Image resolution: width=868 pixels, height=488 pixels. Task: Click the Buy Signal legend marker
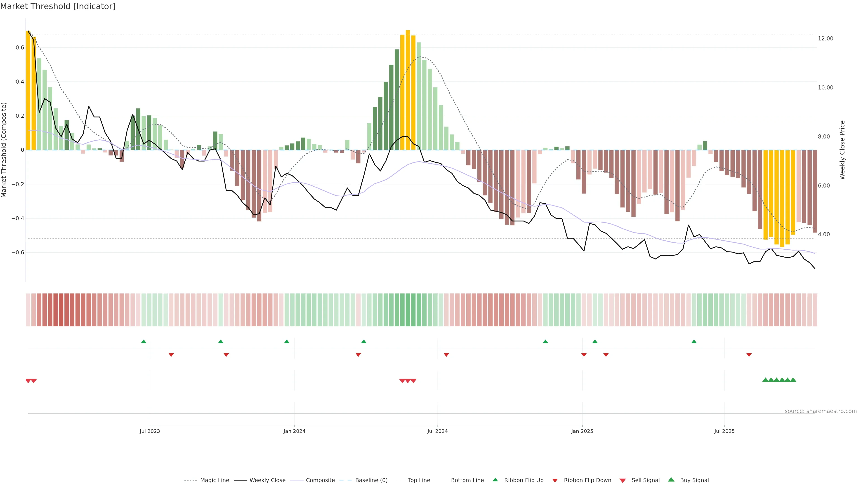point(671,480)
